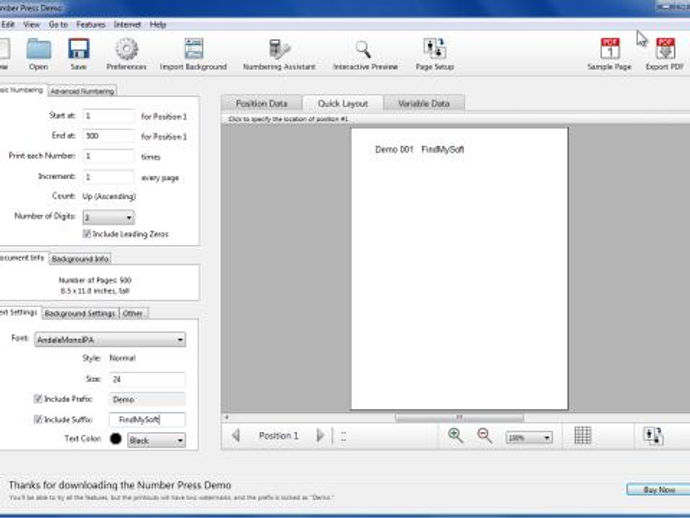Open Interactive Preview magnifier
Screen dimensions: 690x518
tap(363, 49)
